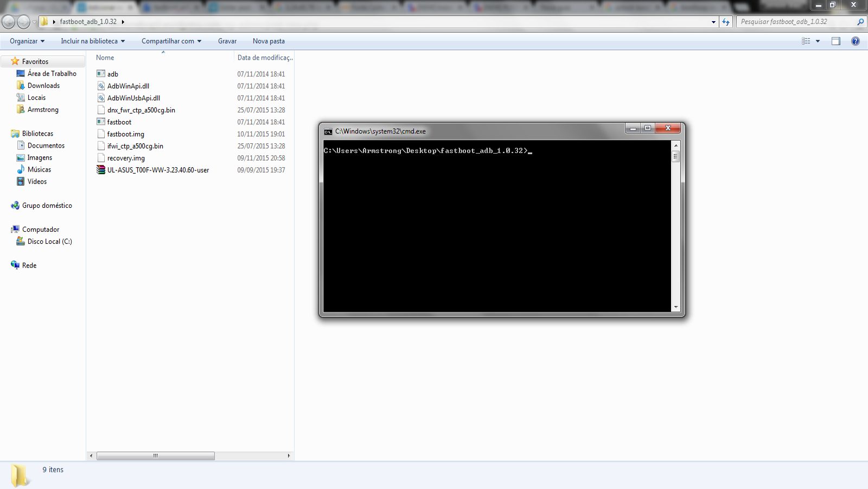Open Downloads in navigation pane
868x489 pixels.
click(43, 86)
